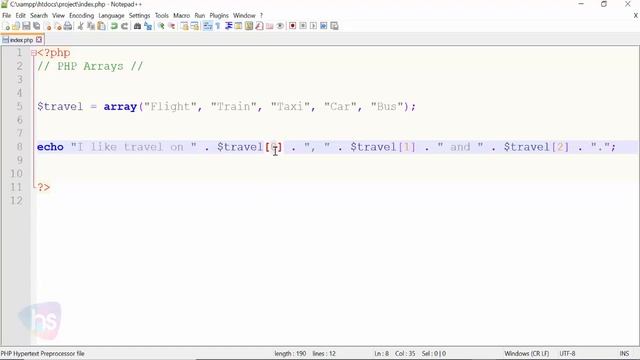Viewport: 640px width, 360px height.
Task: Click the X at menu bar's right end
Action: (x=636, y=16)
